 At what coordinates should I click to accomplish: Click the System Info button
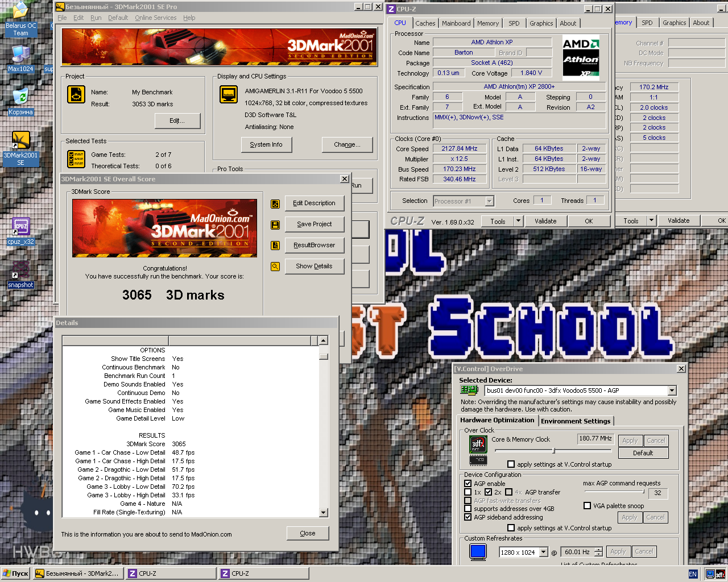[266, 145]
